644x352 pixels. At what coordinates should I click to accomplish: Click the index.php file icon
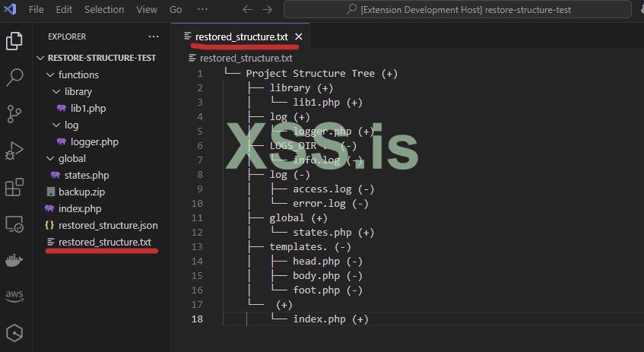pyautogui.click(x=49, y=208)
